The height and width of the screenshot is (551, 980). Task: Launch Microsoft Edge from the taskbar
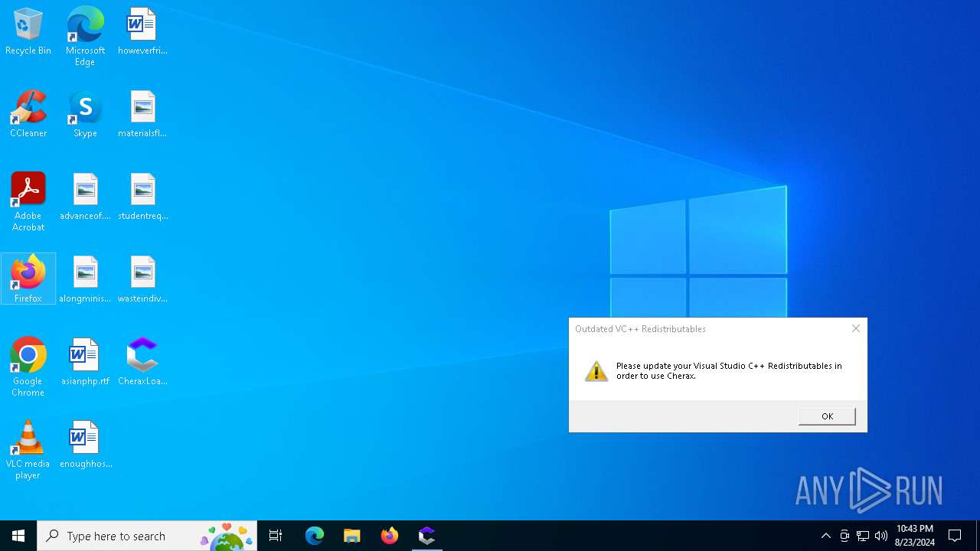pos(315,536)
